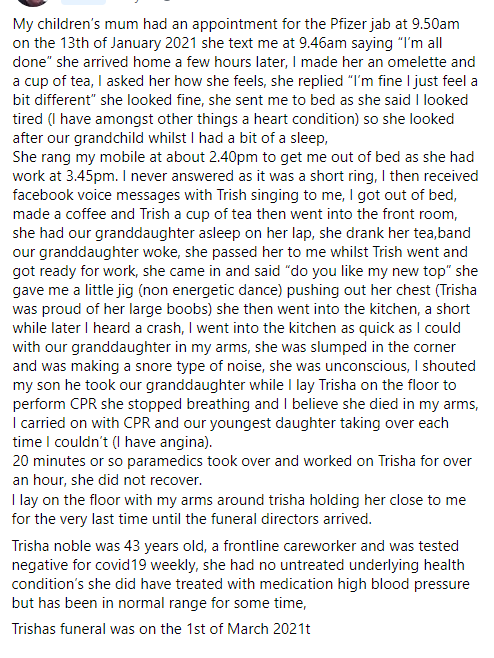Click the redacted author name badge
The image size is (494, 658).
tap(83, 2)
